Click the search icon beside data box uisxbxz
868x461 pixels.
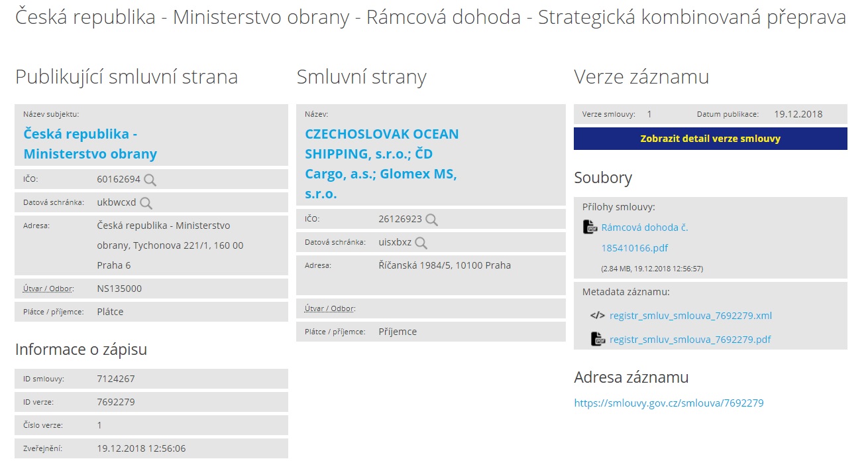(421, 243)
